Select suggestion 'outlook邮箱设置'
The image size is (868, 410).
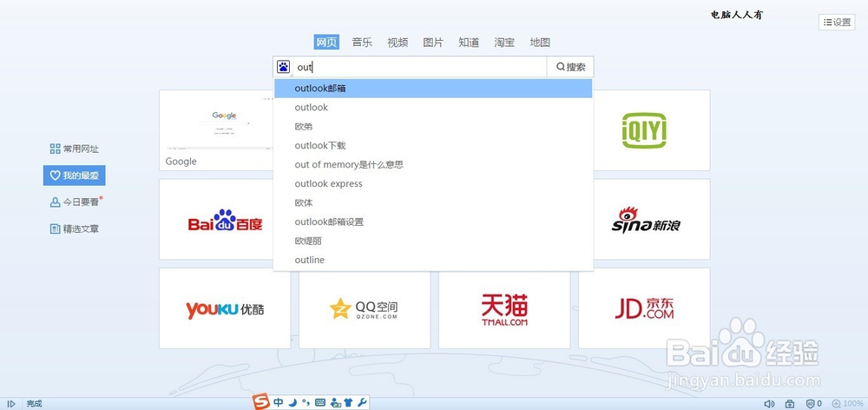(433, 222)
